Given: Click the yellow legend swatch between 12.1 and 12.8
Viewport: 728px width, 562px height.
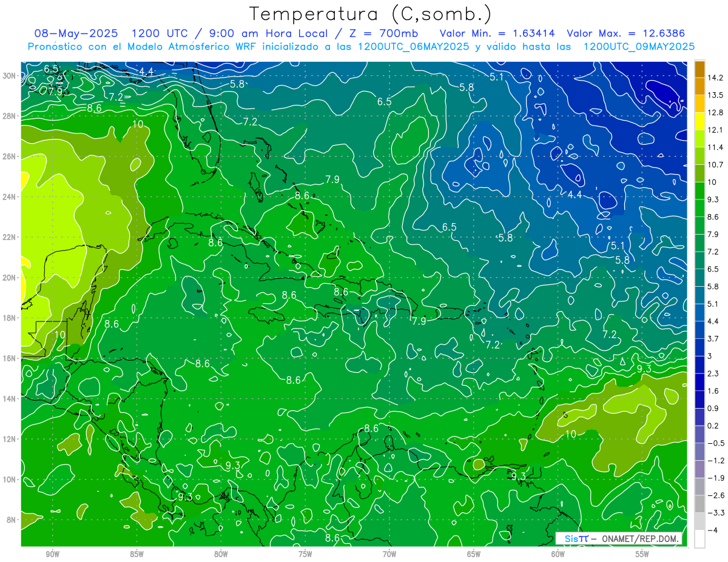Looking at the screenshot, I should coord(699,121).
